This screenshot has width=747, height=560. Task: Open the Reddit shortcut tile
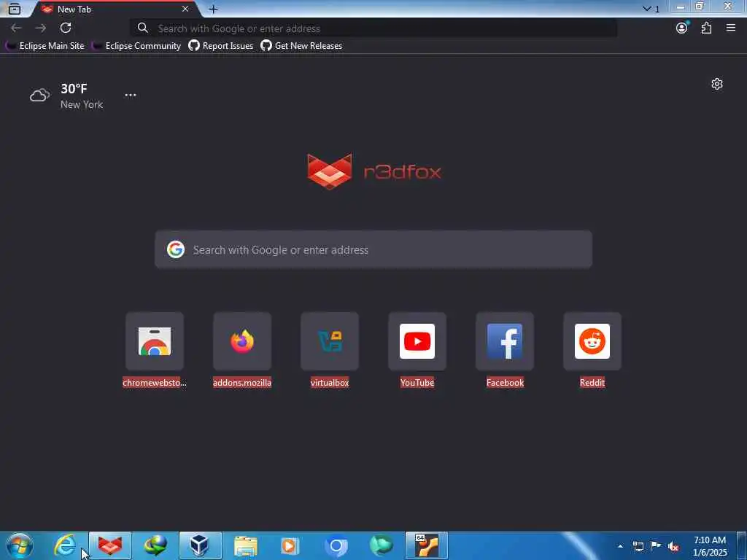[x=592, y=341]
